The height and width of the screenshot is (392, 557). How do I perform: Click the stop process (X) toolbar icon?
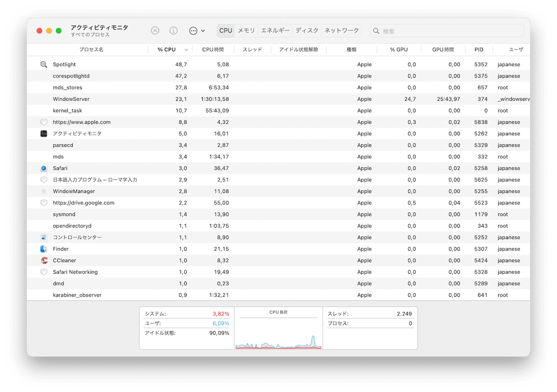click(x=155, y=31)
